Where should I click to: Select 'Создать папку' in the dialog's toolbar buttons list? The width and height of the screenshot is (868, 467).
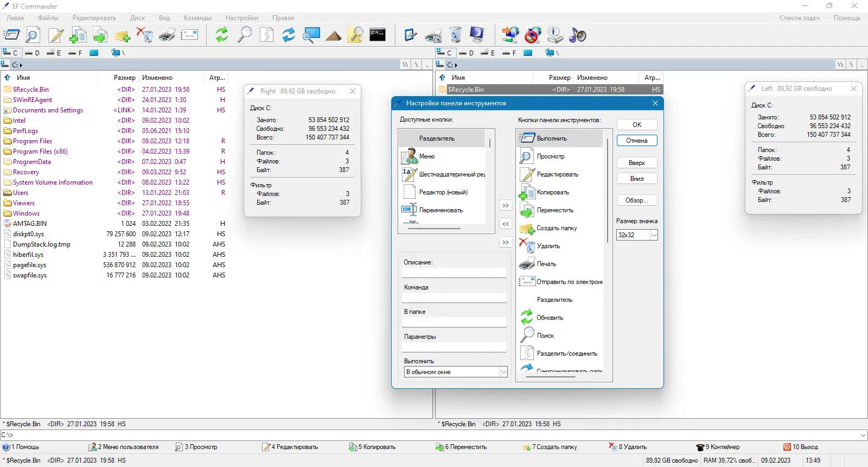pos(560,228)
